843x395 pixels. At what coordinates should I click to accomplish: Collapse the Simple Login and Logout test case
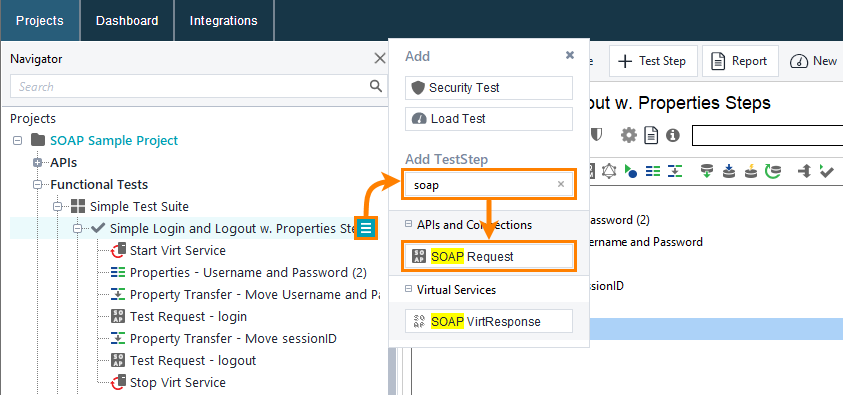77,228
